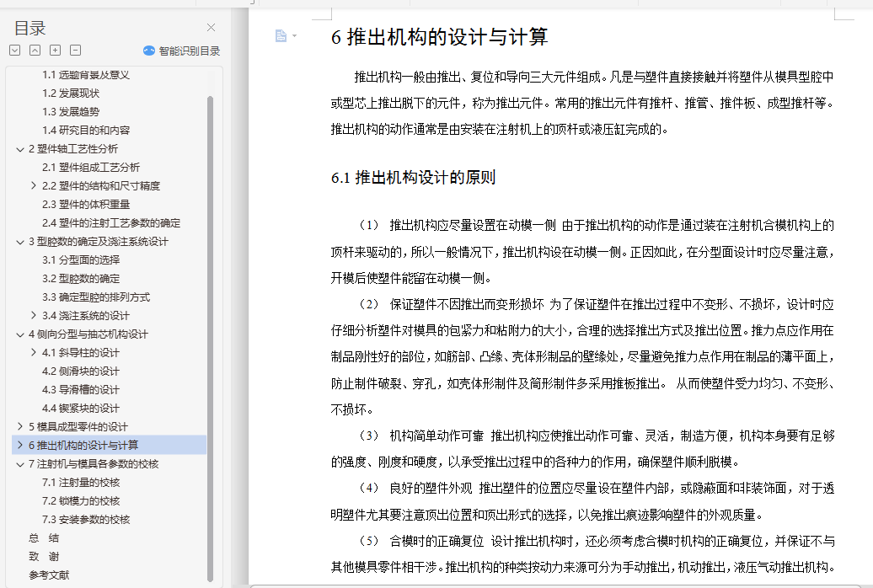Click subheading 6.1 推出机构设计的原则

pos(413,178)
